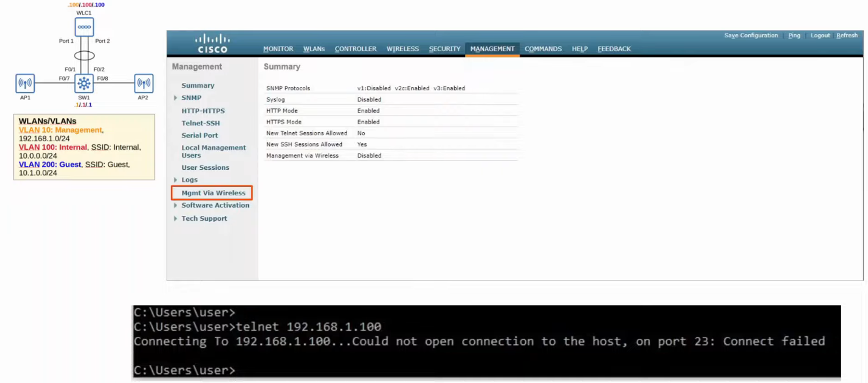Open the CONTROLLER menu

point(355,49)
